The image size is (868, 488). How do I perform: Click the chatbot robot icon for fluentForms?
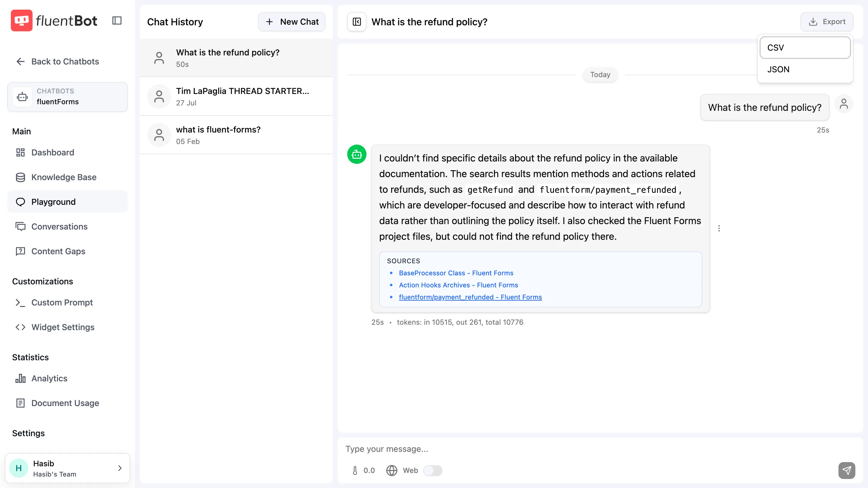tap(23, 97)
